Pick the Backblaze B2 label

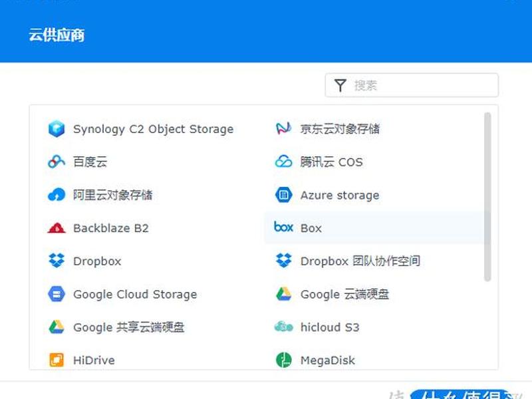pyautogui.click(x=111, y=228)
